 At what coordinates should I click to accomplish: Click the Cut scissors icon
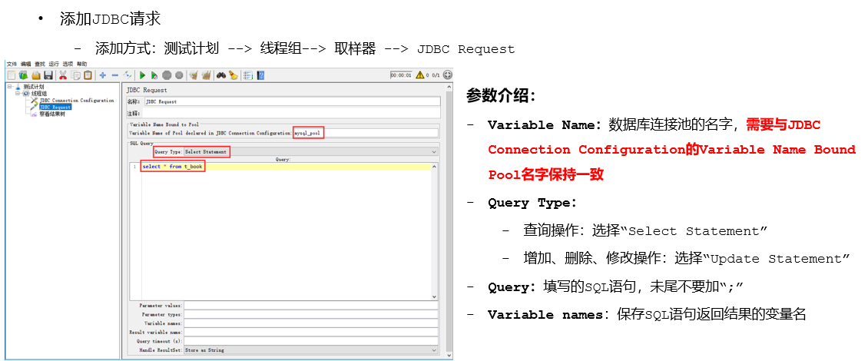62,75
